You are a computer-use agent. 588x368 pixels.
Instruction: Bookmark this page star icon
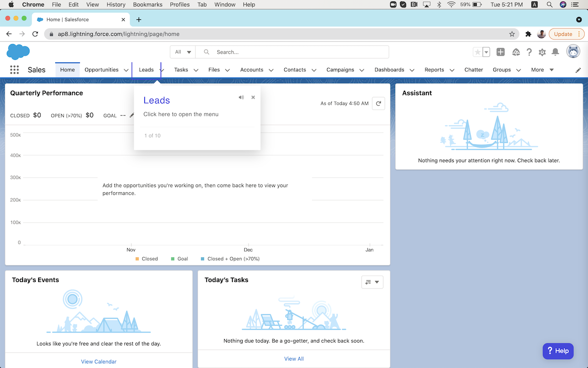pos(512,34)
